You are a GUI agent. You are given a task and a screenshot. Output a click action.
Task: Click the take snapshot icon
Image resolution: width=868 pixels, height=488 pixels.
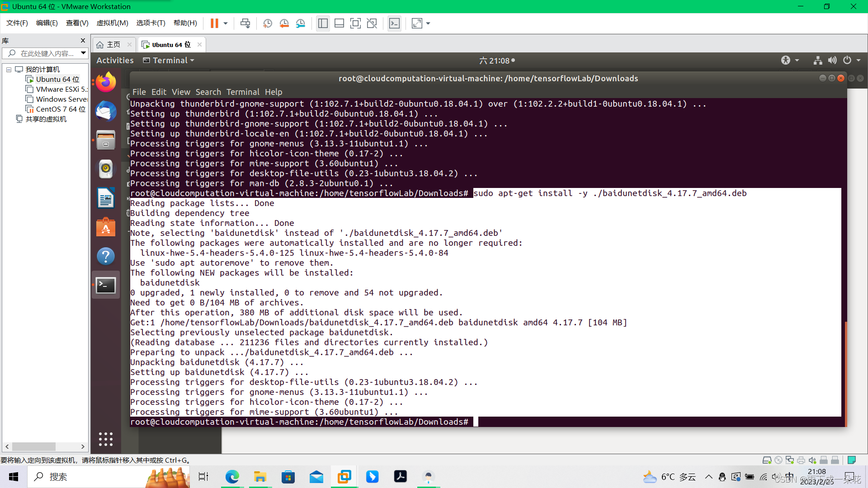pyautogui.click(x=268, y=23)
